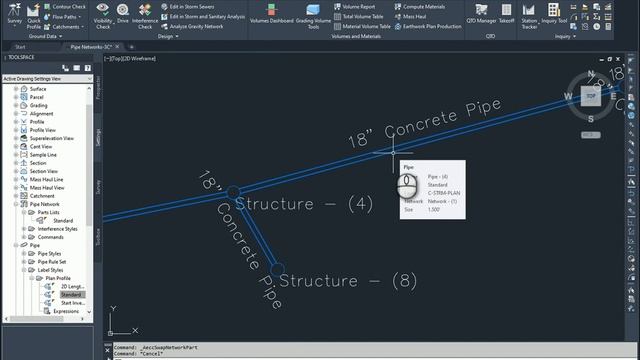The image size is (640, 360).
Task: Select Standard under Parts Lists
Action: coord(63,221)
